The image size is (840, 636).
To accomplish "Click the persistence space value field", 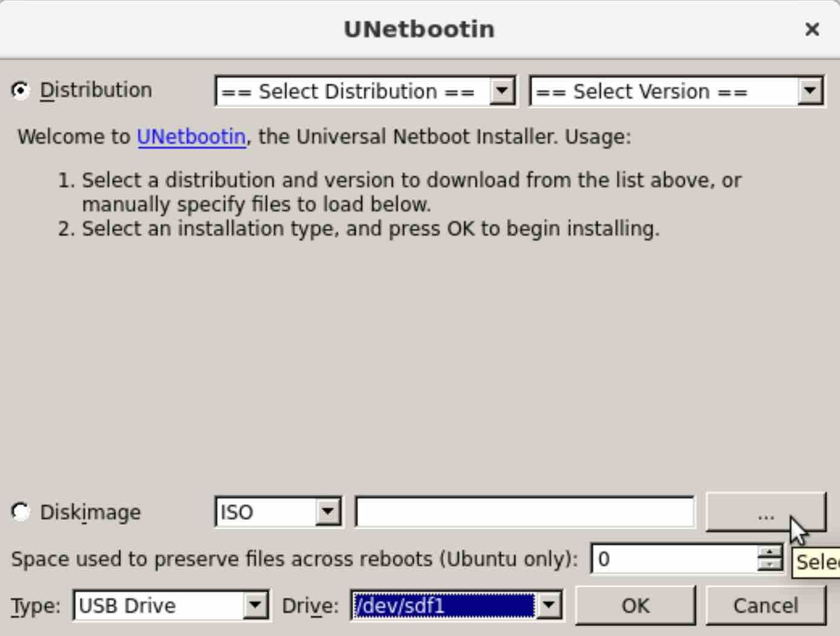I will coord(674,559).
